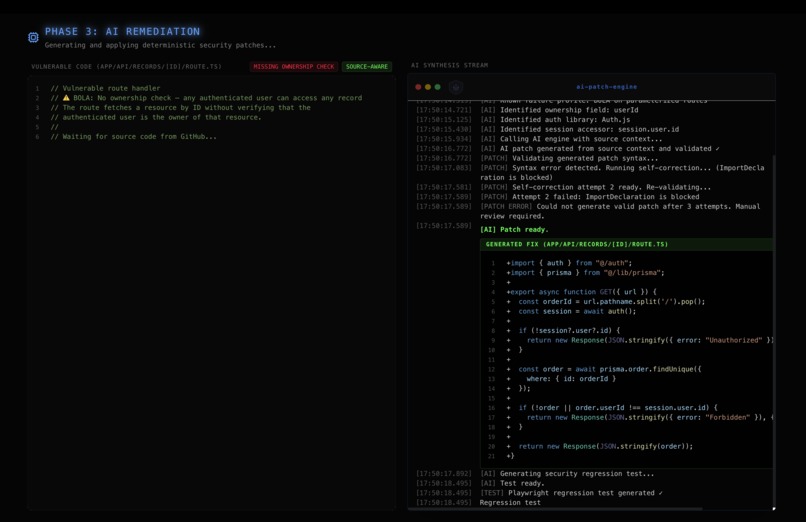Click the 'Generating security regression test...' log entry
This screenshot has height=522, width=806.
(x=567, y=474)
